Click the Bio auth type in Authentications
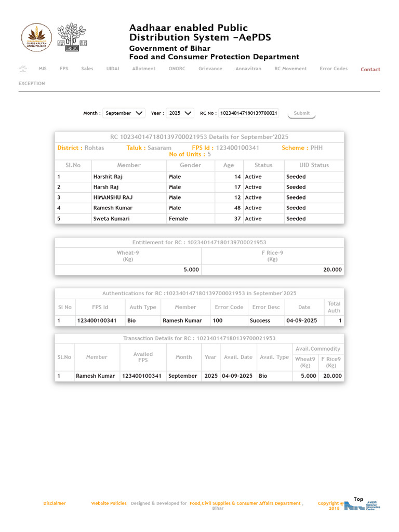The image size is (399, 532). pyautogui.click(x=131, y=321)
